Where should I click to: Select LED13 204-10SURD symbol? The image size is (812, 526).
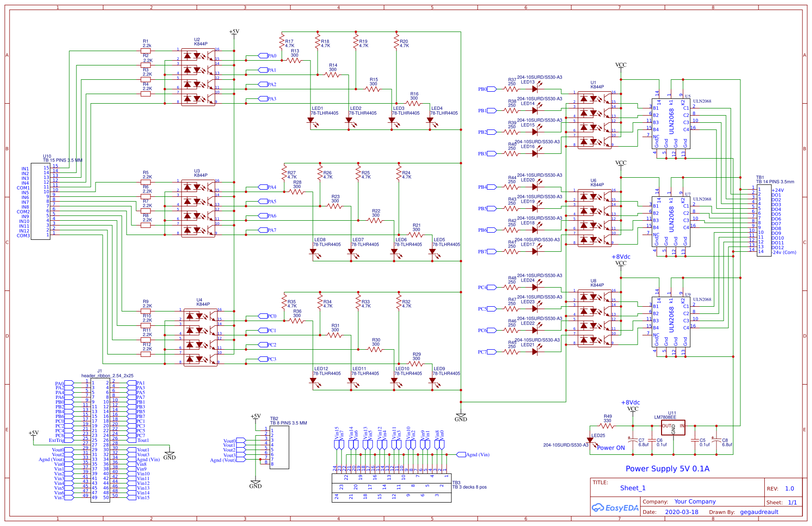coord(534,88)
